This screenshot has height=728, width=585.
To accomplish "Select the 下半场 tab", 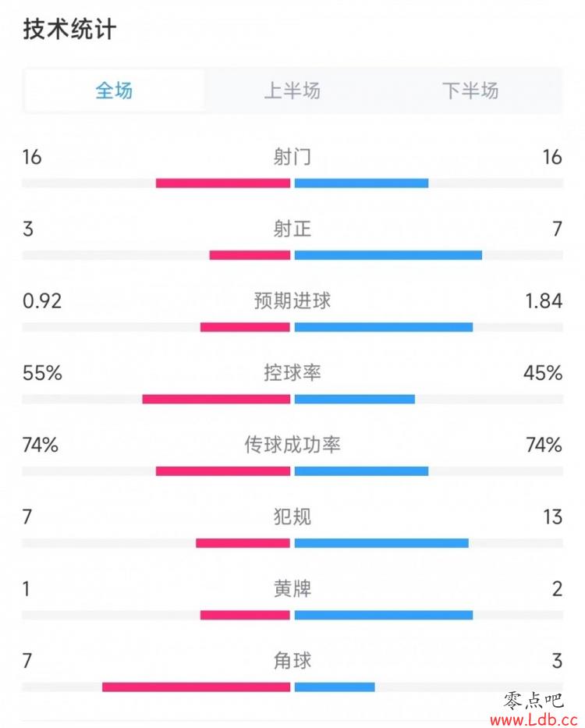I will coord(470,91).
